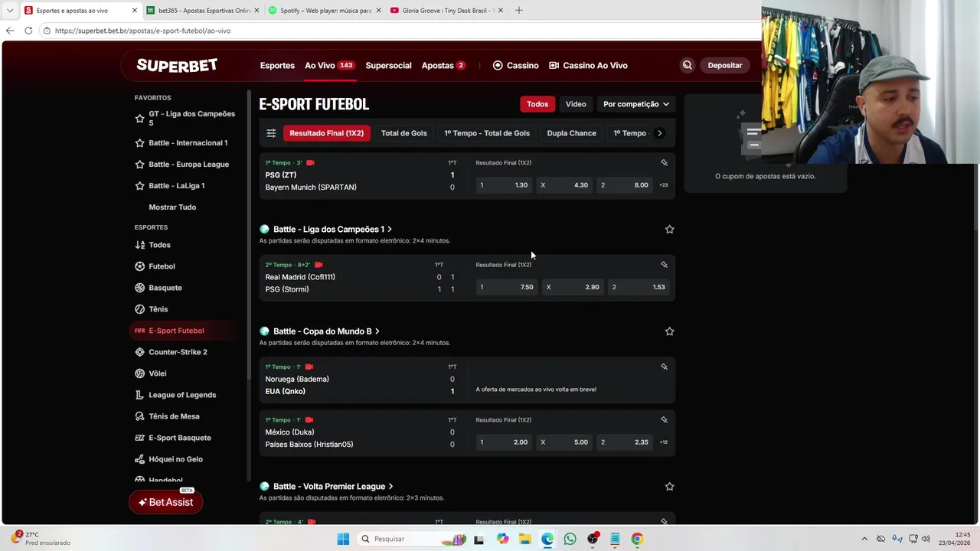The image size is (980, 551).
Task: Select Hóquei no Gelo in sidebar
Action: (175, 459)
